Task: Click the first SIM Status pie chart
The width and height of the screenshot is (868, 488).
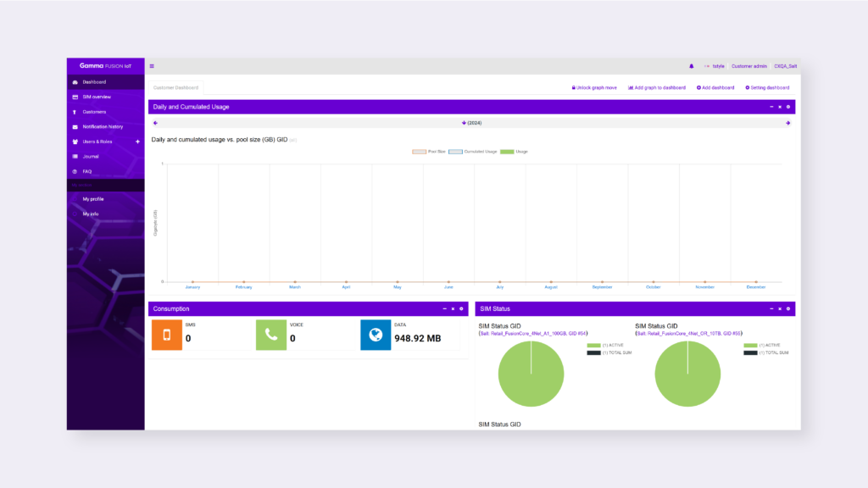Action: point(531,374)
